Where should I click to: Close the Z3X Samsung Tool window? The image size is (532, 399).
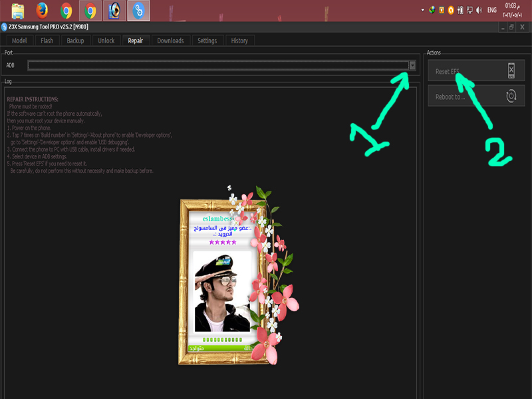pos(523,27)
